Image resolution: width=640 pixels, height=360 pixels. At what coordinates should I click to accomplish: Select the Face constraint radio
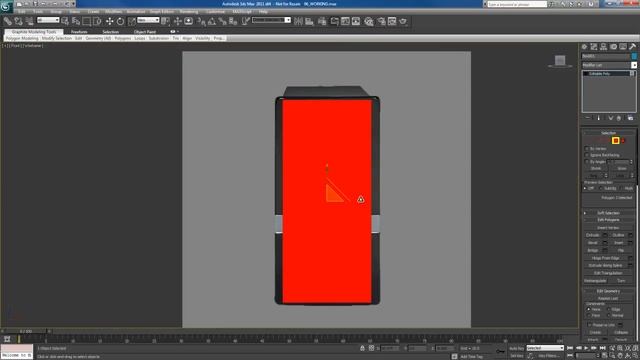pos(589,316)
